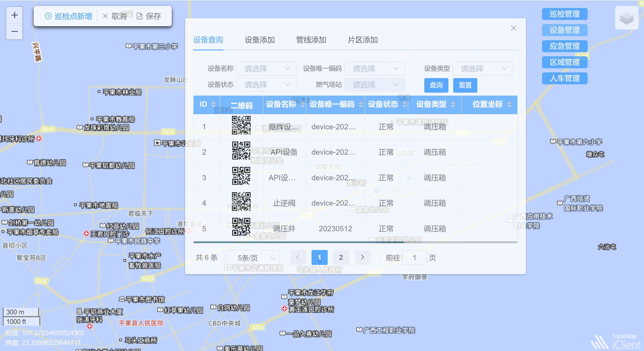The height and width of the screenshot is (351, 644).
Task: Open 人车管理 menu
Action: tap(565, 78)
